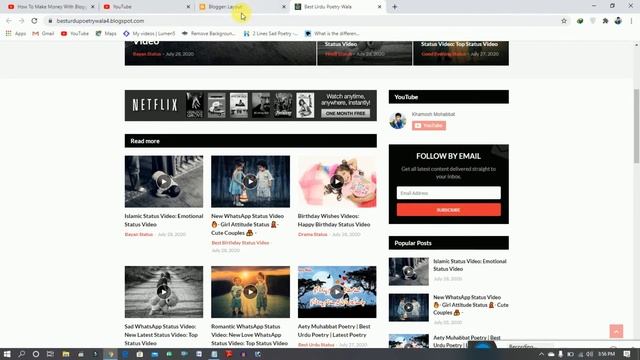Click the Netflix banner advertisement
Image resolution: width=640 pixels, height=360 pixels.
(251, 105)
